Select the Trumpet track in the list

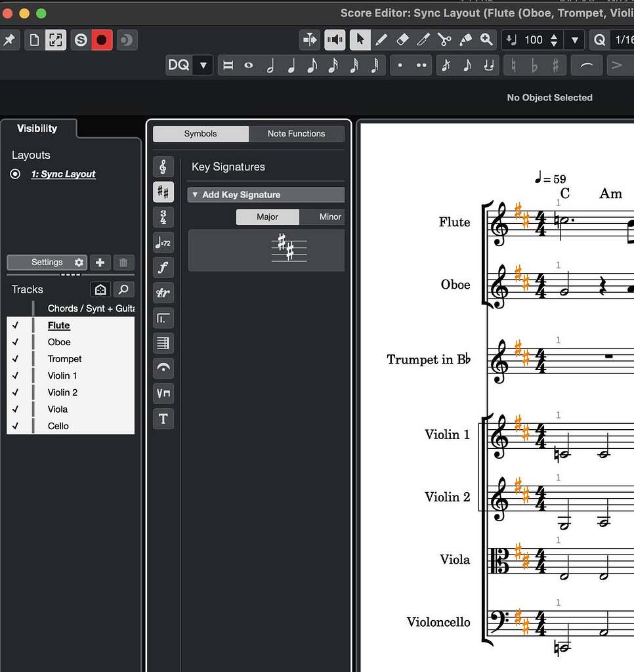[x=64, y=358]
